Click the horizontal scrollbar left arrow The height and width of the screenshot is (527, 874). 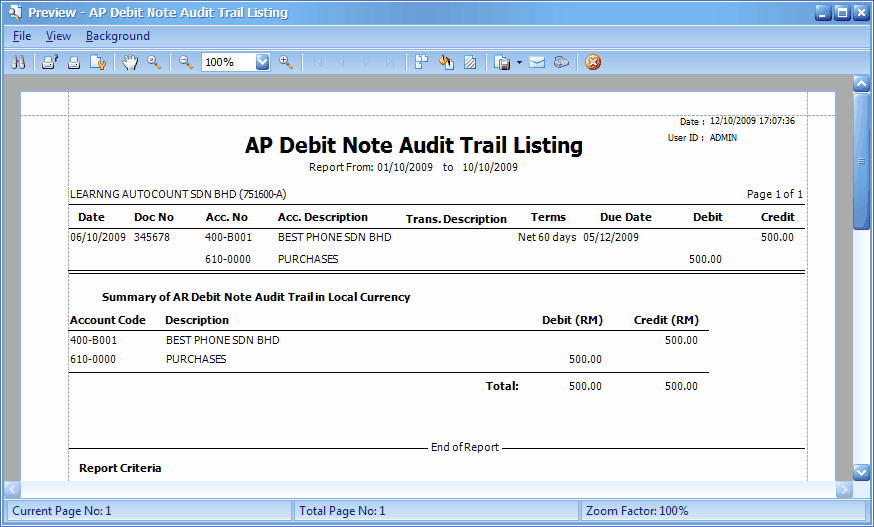click(13, 489)
